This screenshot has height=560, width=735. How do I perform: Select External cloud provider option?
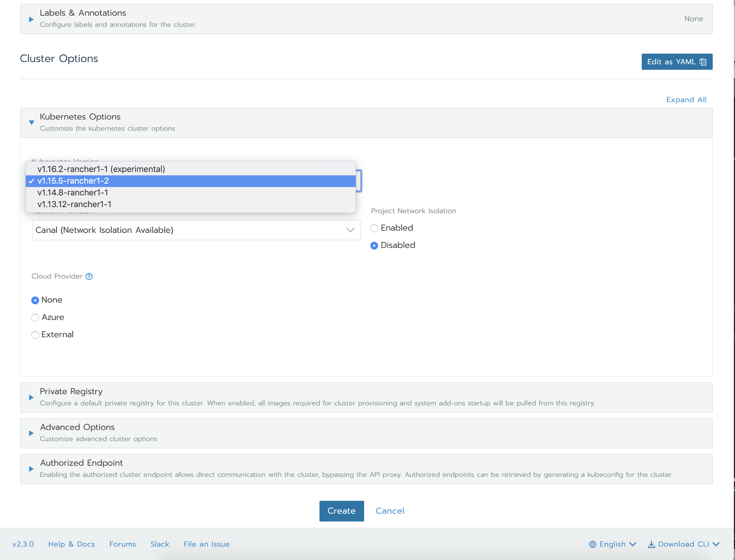coord(35,335)
